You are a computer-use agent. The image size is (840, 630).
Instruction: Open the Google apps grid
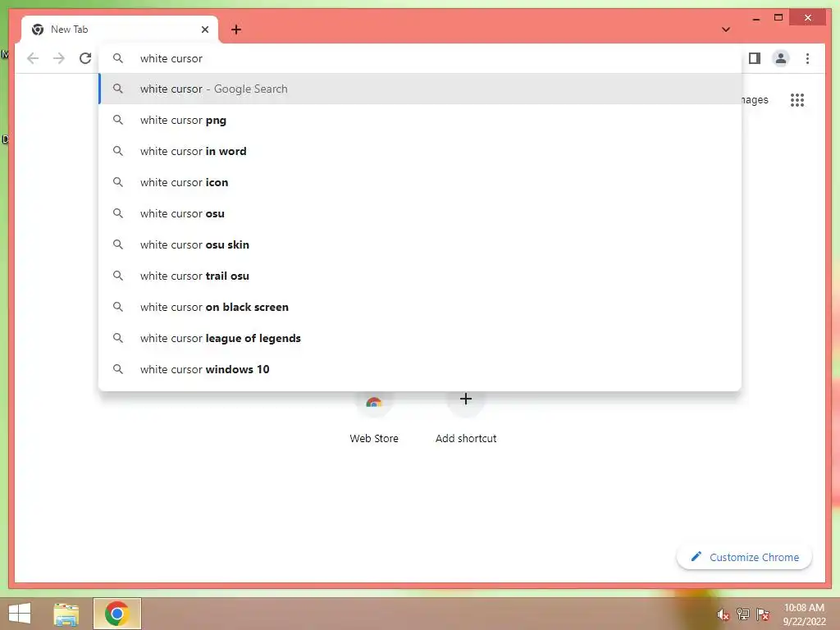point(797,99)
